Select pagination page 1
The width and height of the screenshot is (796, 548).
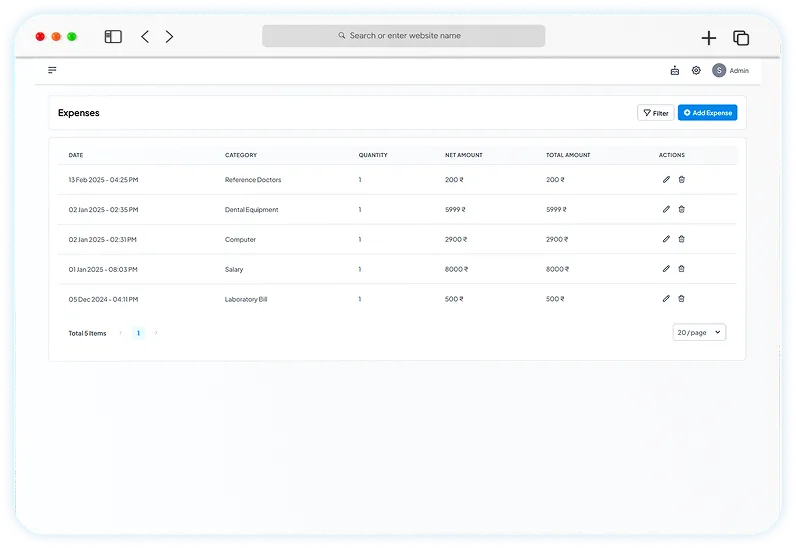click(138, 333)
